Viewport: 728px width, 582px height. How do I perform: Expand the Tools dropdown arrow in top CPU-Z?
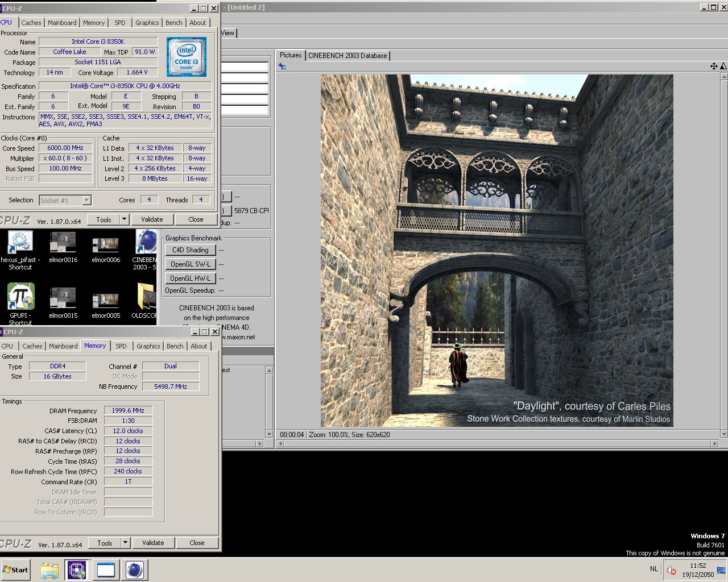point(124,219)
